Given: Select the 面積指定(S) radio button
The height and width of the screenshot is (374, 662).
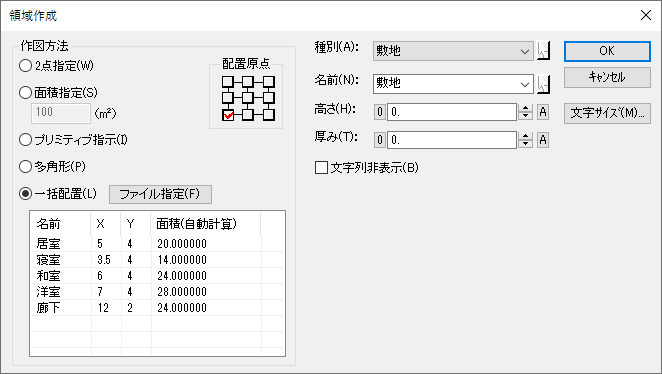Looking at the screenshot, I should 25,92.
